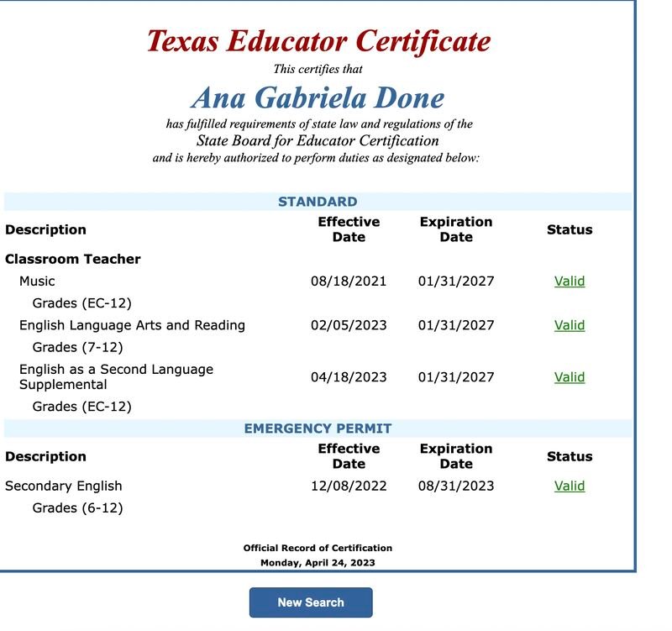Click the Texas Educator Certificate title
The image size is (672, 631).
point(318,40)
